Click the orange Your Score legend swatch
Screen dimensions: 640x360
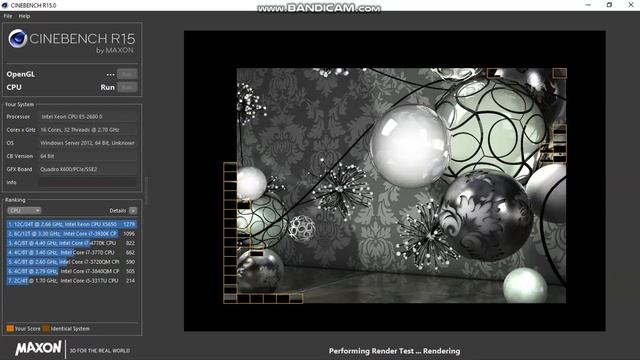click(10, 328)
